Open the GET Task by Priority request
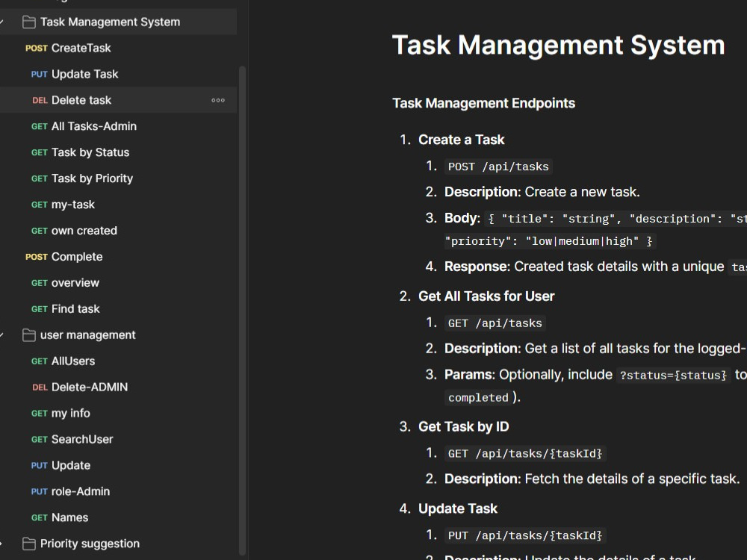Viewport: 747px width, 560px height. [118, 178]
